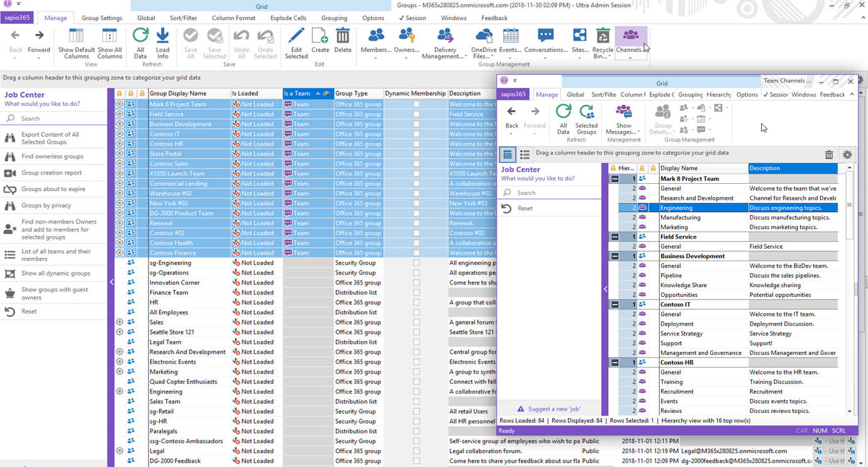Click the Group Type column header

click(x=358, y=94)
